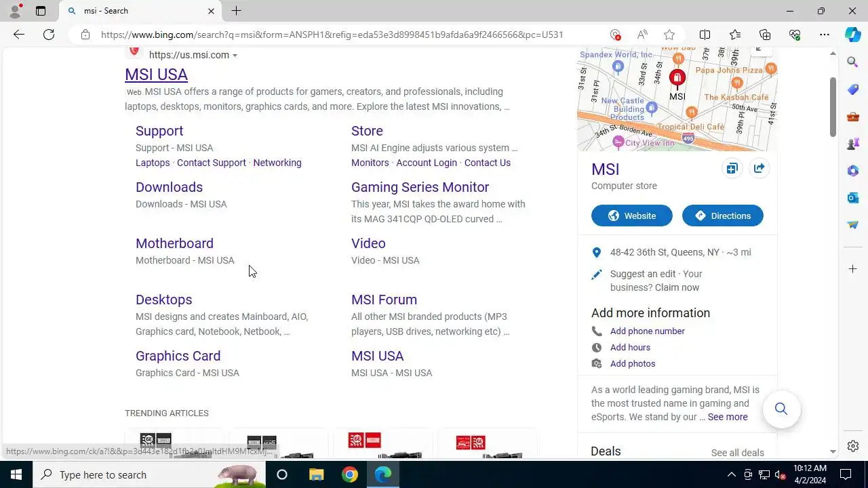Add this page to favorites star
This screenshot has width=868, height=488.
pos(669,35)
